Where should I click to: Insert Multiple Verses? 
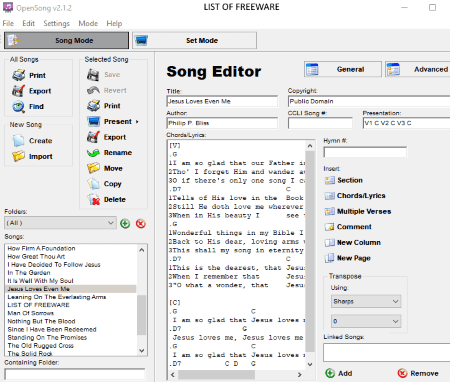point(358,211)
